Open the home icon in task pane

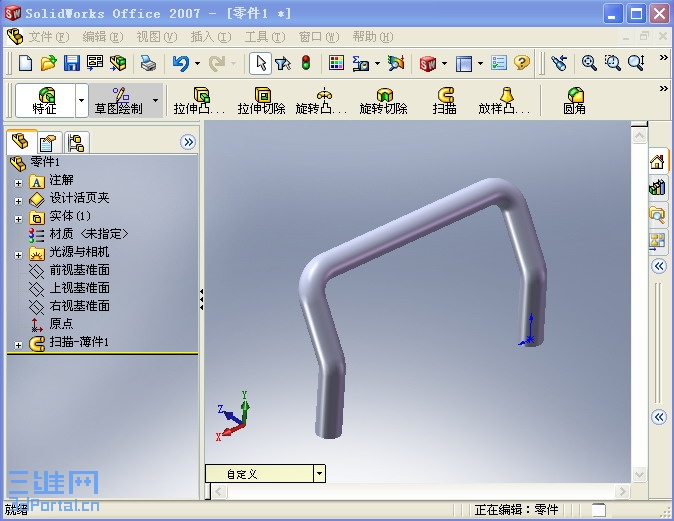pos(658,162)
